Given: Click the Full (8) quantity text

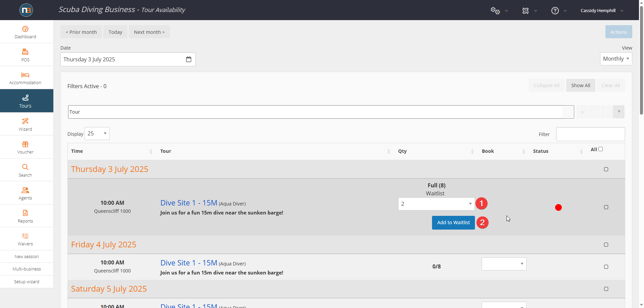Looking at the screenshot, I should click(x=436, y=185).
